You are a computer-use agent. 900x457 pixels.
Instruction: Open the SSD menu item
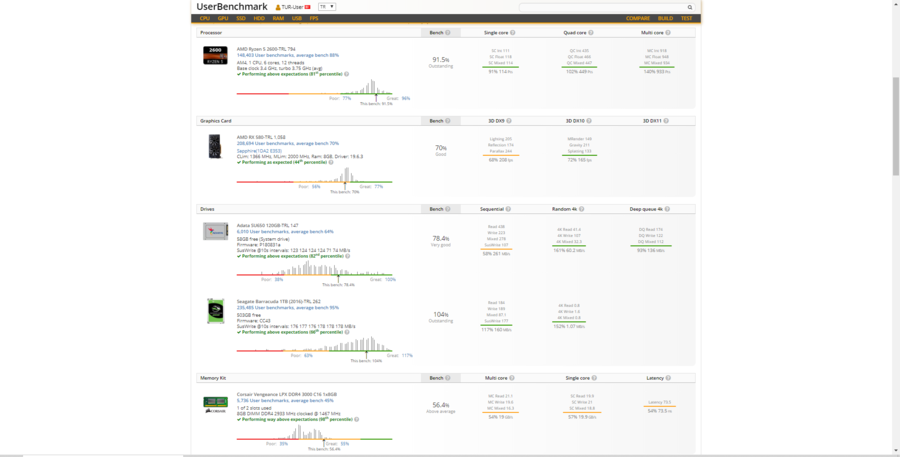pyautogui.click(x=241, y=18)
